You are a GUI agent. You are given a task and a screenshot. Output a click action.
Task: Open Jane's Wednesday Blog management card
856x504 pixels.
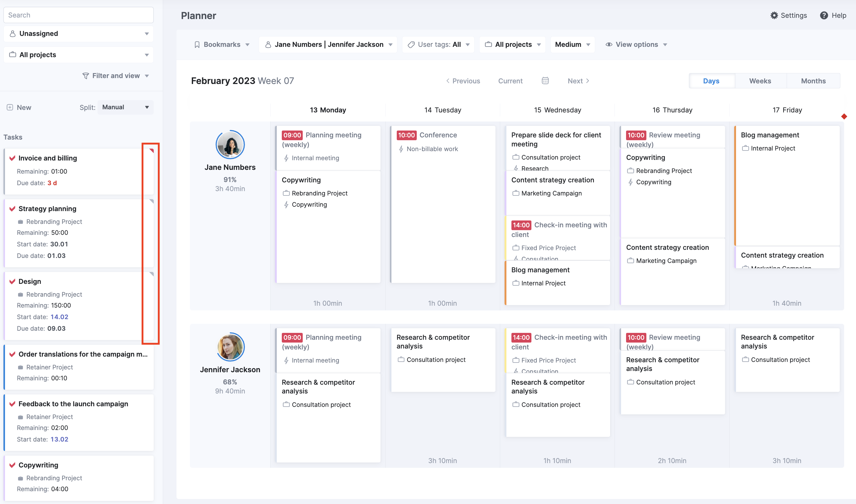click(557, 283)
